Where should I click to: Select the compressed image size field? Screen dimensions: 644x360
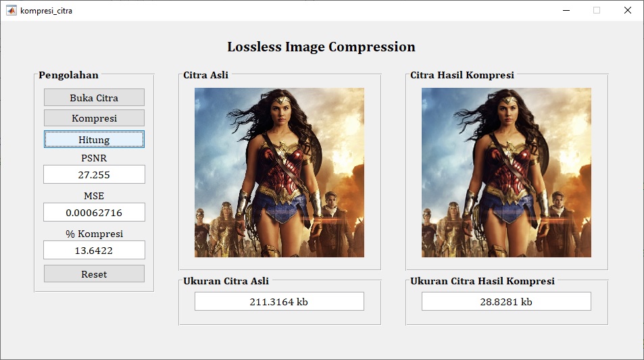(x=506, y=301)
